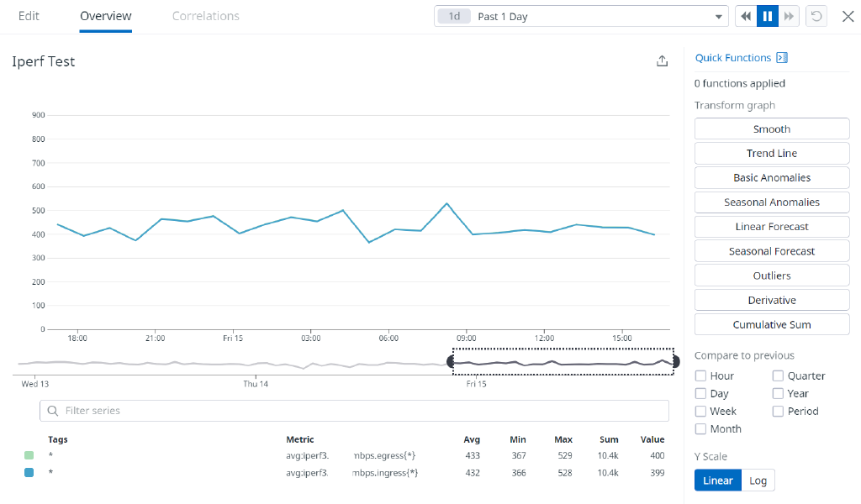Apply the Seasonal Anomalies transform
Screen dimensions: 861x504
771,202
